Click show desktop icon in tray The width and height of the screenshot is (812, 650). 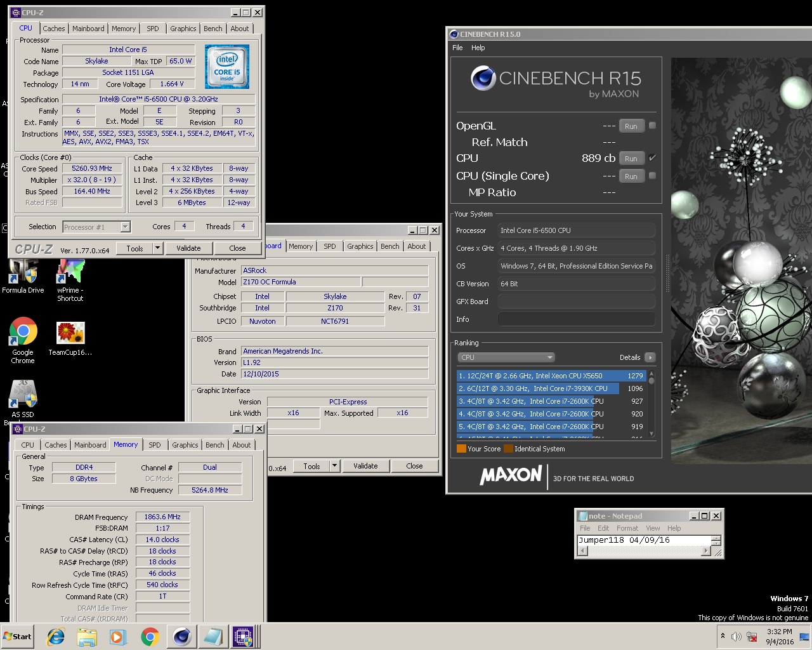(804, 636)
